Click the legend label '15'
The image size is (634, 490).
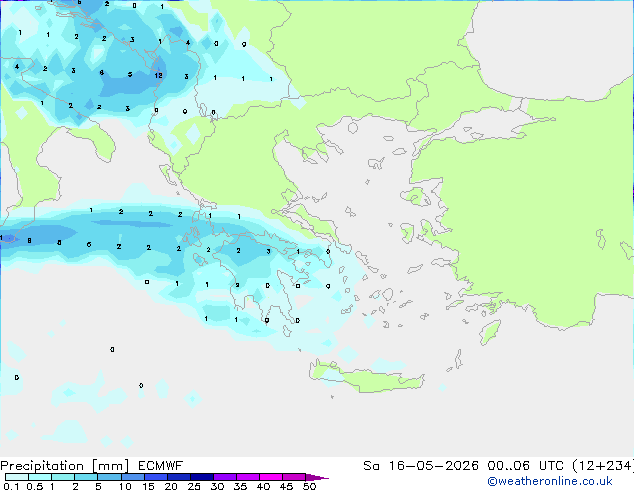pyautogui.click(x=148, y=486)
